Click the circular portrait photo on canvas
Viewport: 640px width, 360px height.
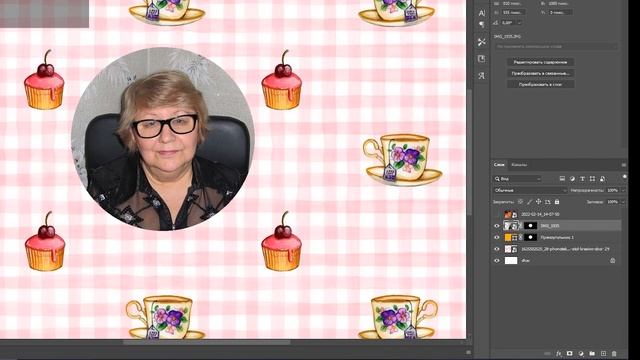coord(163,139)
